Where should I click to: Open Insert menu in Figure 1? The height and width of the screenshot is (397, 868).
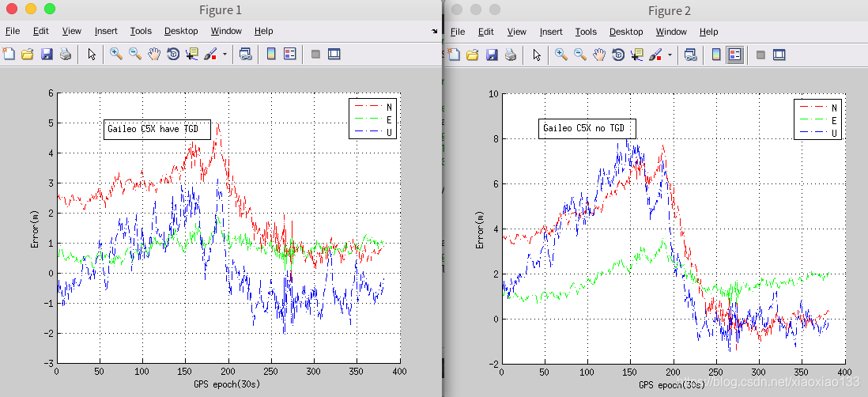coord(106,32)
